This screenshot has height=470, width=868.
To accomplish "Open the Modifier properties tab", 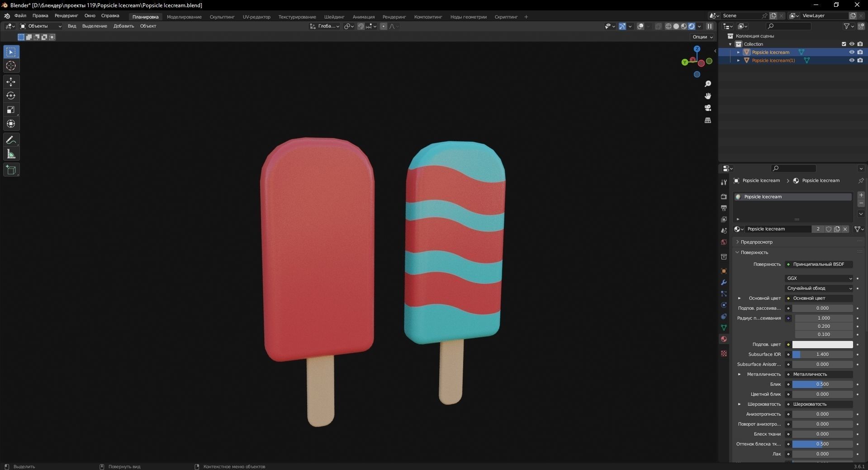I will point(723,283).
